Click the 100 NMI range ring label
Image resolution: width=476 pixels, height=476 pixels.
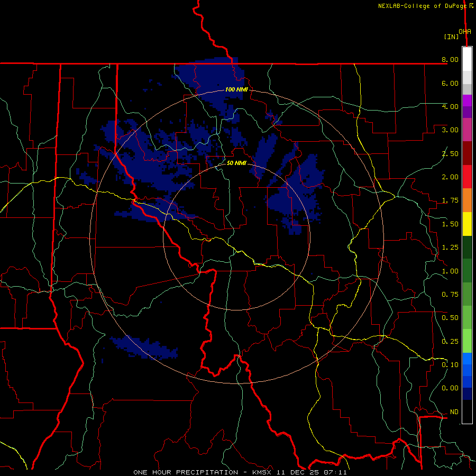(236, 89)
